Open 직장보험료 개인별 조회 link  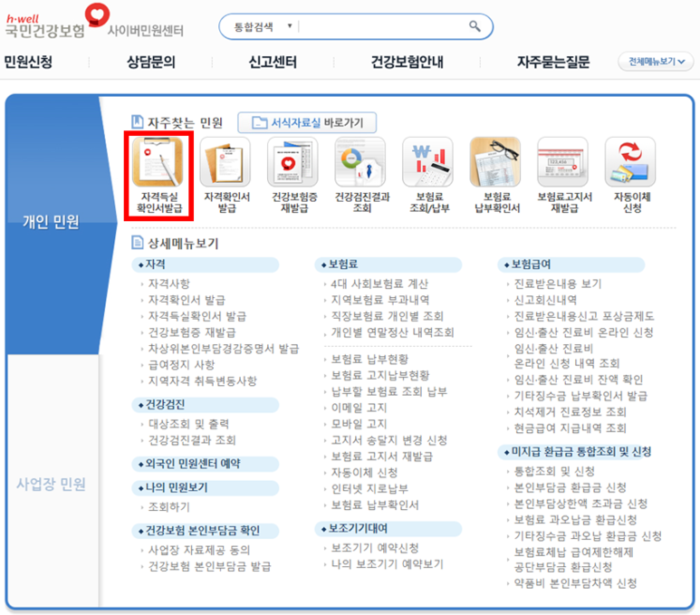click(388, 316)
